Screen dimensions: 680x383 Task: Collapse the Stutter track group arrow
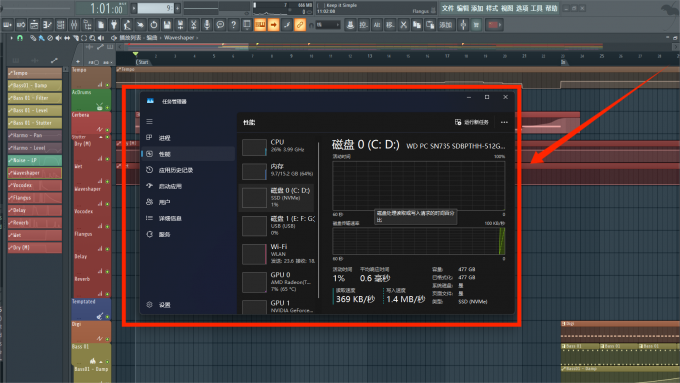(101, 137)
